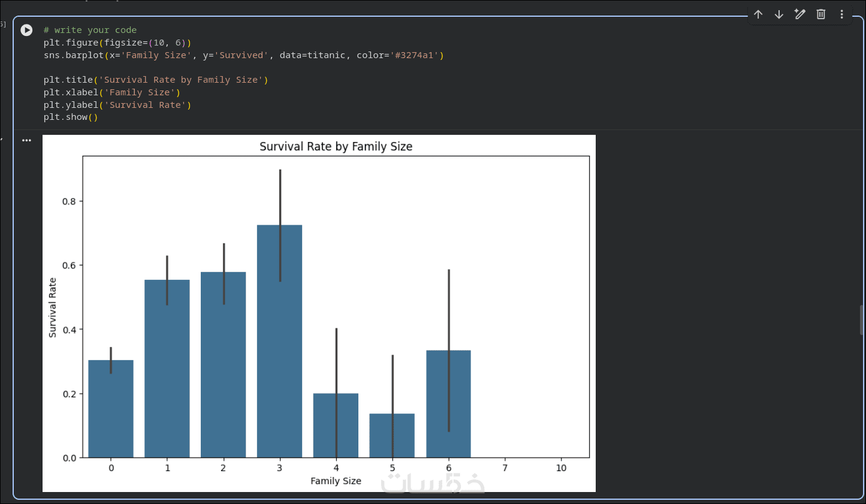Place cursor on the plt.figure line
Image resolution: width=866 pixels, height=504 pixels.
pos(117,43)
